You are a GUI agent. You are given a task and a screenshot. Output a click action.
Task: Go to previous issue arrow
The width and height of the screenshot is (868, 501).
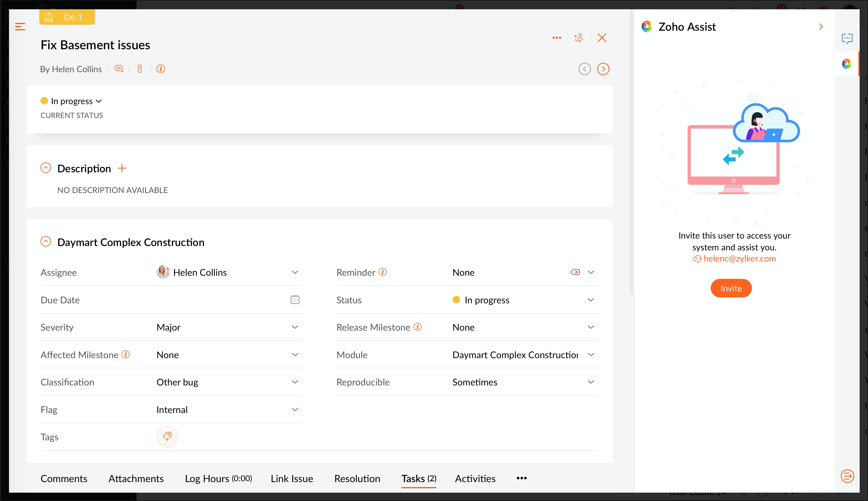[584, 69]
